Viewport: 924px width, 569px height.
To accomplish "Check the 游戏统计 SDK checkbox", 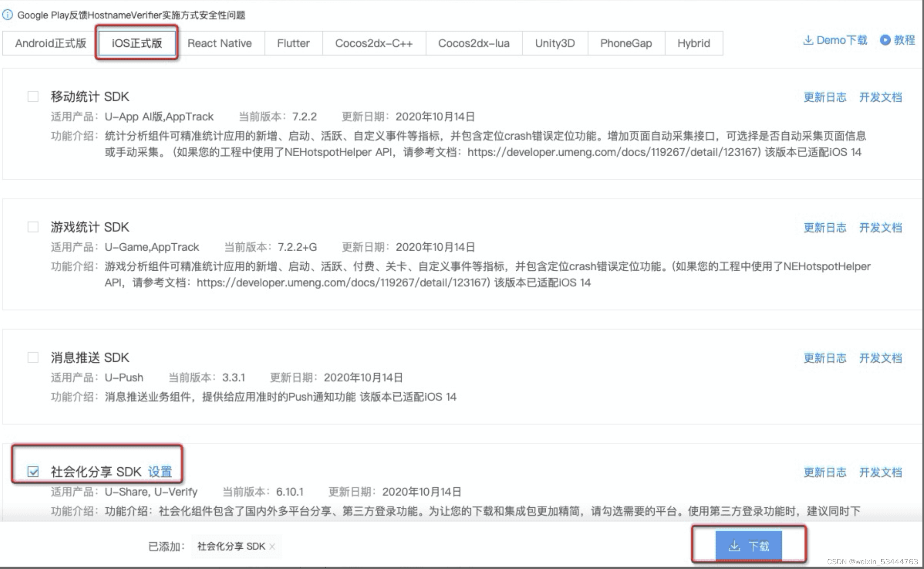I will pos(33,227).
